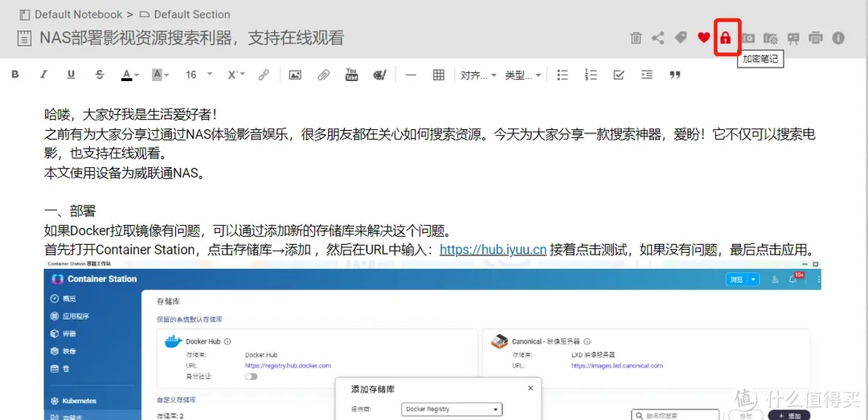
Task: Click the info icon beside Docker Hub
Action: pos(227,342)
